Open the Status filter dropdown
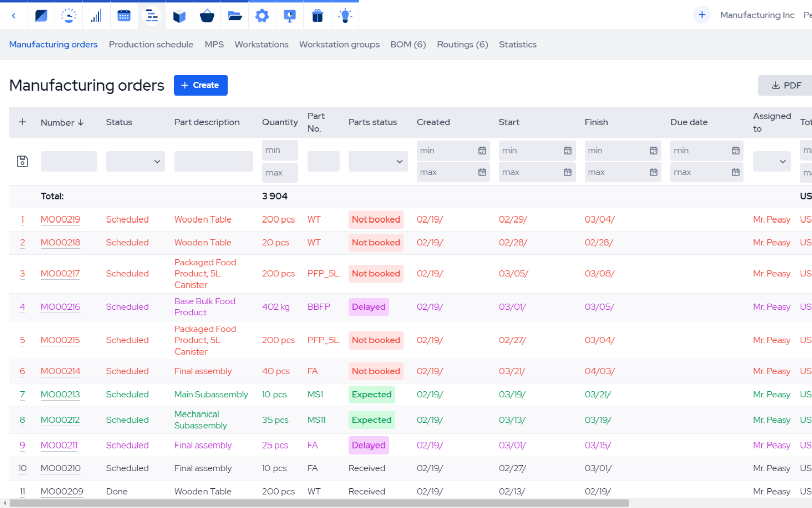The width and height of the screenshot is (812, 508). (x=135, y=161)
